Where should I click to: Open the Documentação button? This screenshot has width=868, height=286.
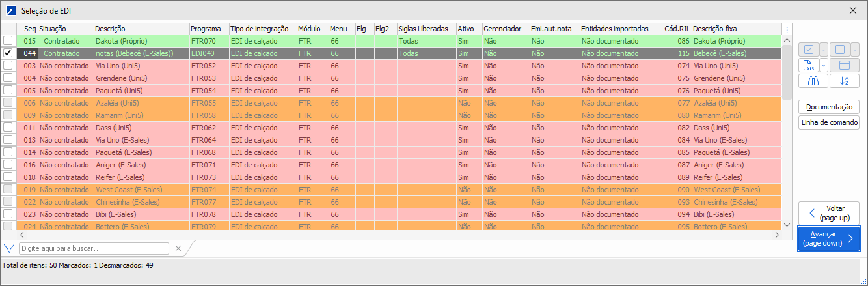tap(829, 107)
